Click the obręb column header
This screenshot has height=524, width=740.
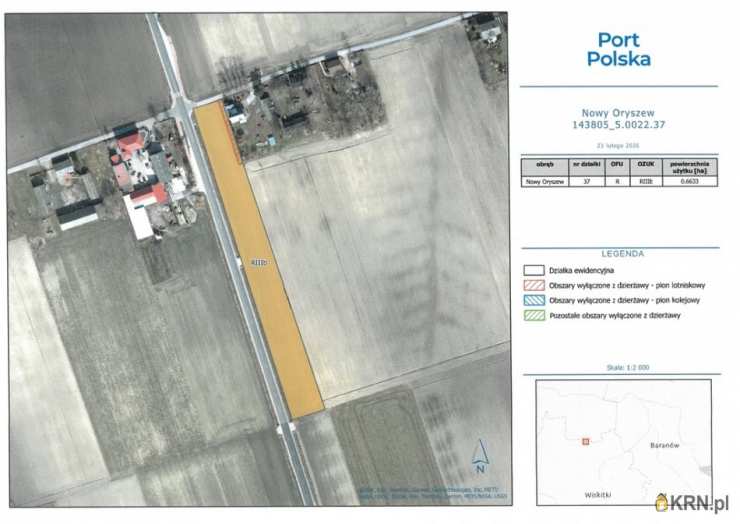[545, 165]
